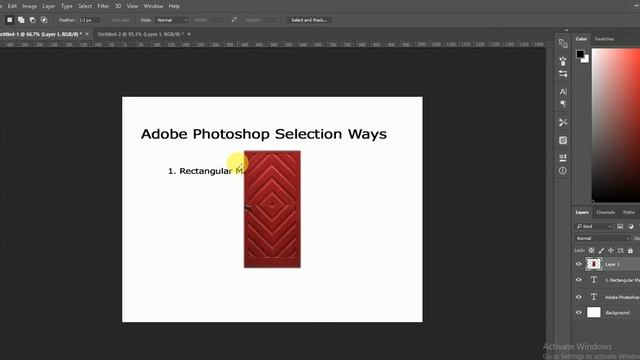
Task: Hide Layer 1 with its eye icon
Action: 578,264
